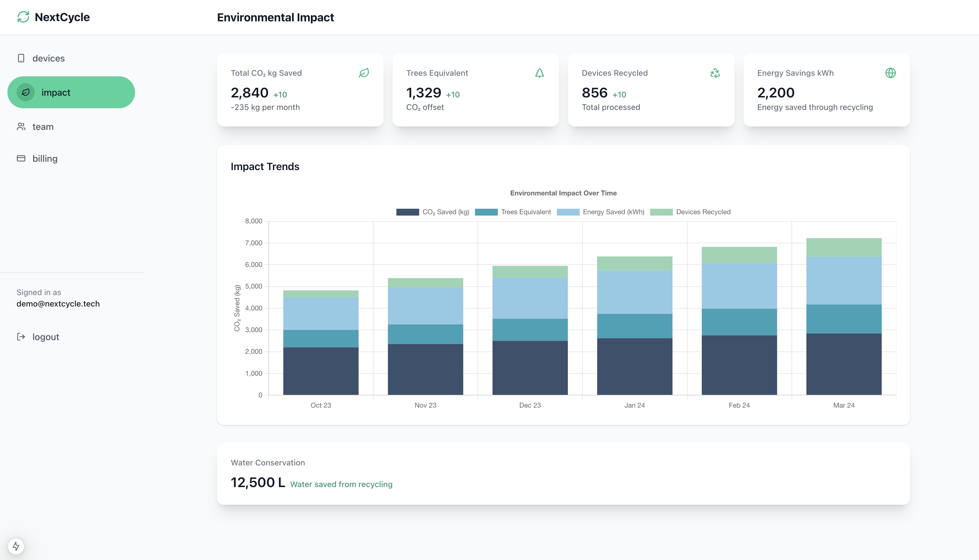Click the 856 devices recycled value
The height and width of the screenshot is (560, 979).
point(595,93)
